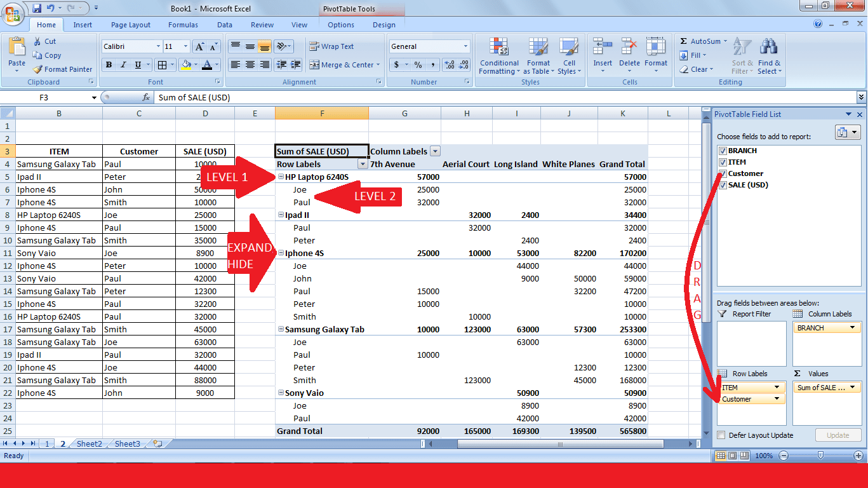Image resolution: width=868 pixels, height=488 pixels.
Task: Apply Percent Style
Action: [x=418, y=65]
